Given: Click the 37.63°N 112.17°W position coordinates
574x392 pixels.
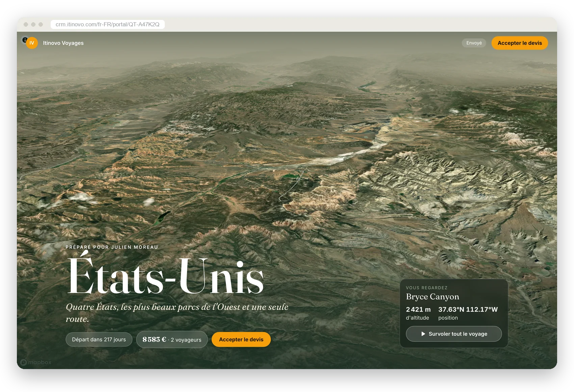Looking at the screenshot, I should pos(468,309).
